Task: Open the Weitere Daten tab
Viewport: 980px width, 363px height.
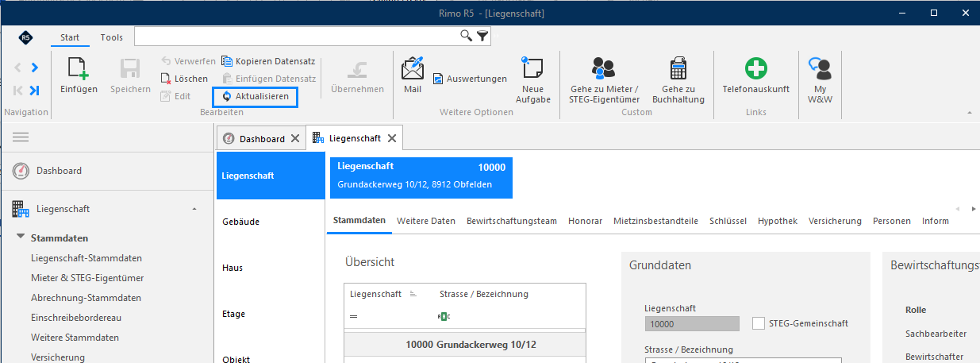Action: (426, 221)
